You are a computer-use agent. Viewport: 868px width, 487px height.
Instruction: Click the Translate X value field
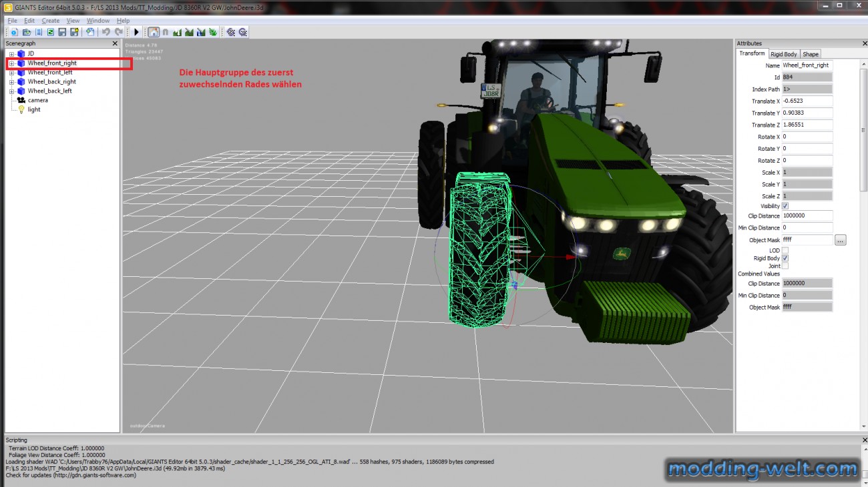click(807, 101)
